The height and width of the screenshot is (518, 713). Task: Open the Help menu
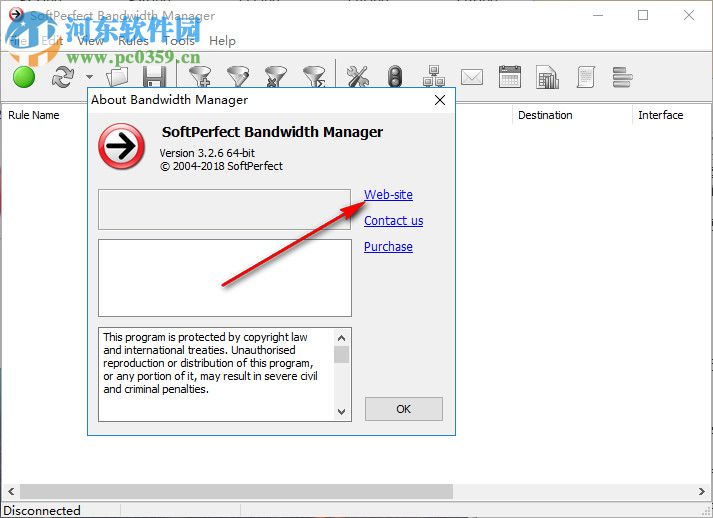pos(222,41)
